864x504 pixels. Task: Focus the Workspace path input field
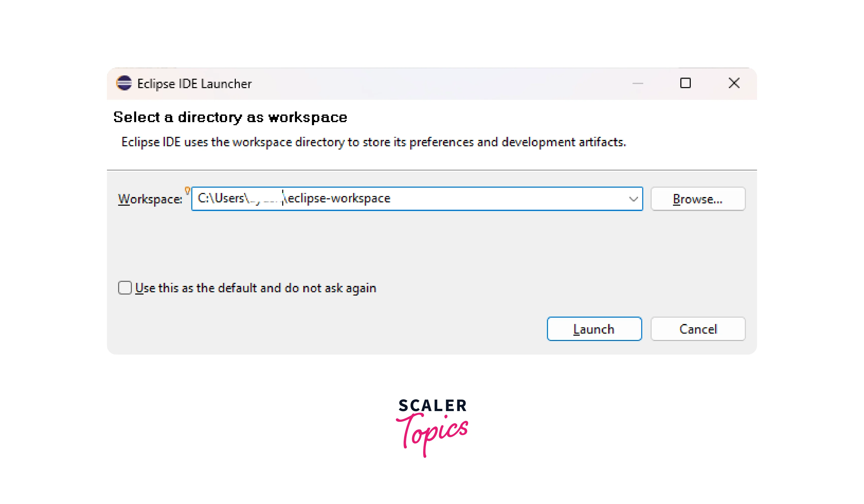[417, 199]
